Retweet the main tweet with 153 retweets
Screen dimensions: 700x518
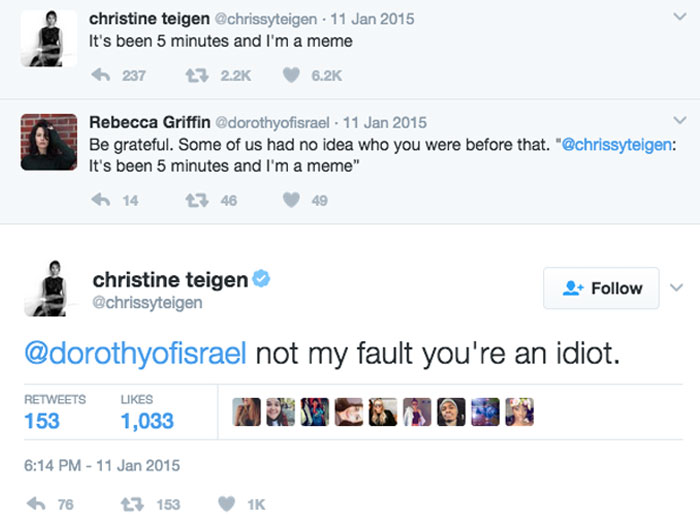130,504
